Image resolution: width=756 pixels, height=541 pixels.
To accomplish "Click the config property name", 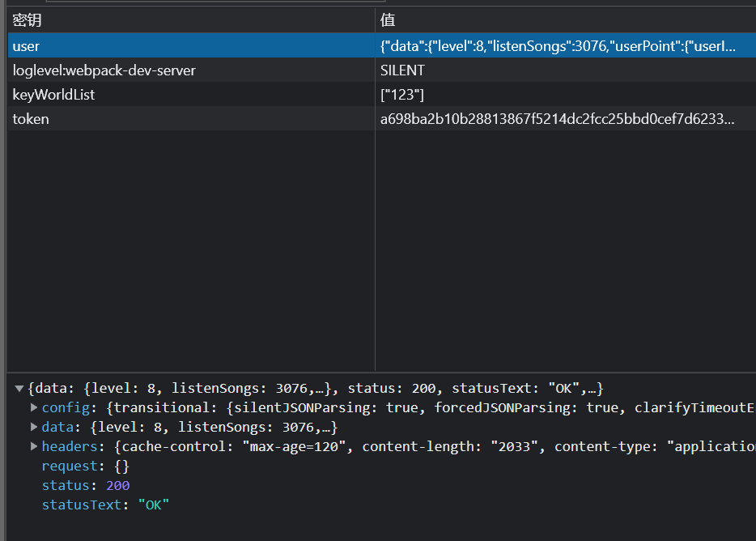I will coord(66,408).
